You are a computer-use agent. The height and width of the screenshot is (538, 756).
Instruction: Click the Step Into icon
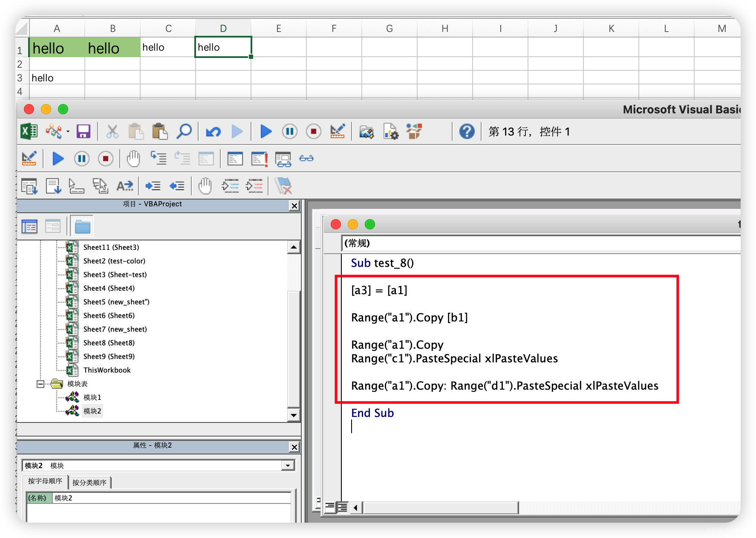click(159, 158)
